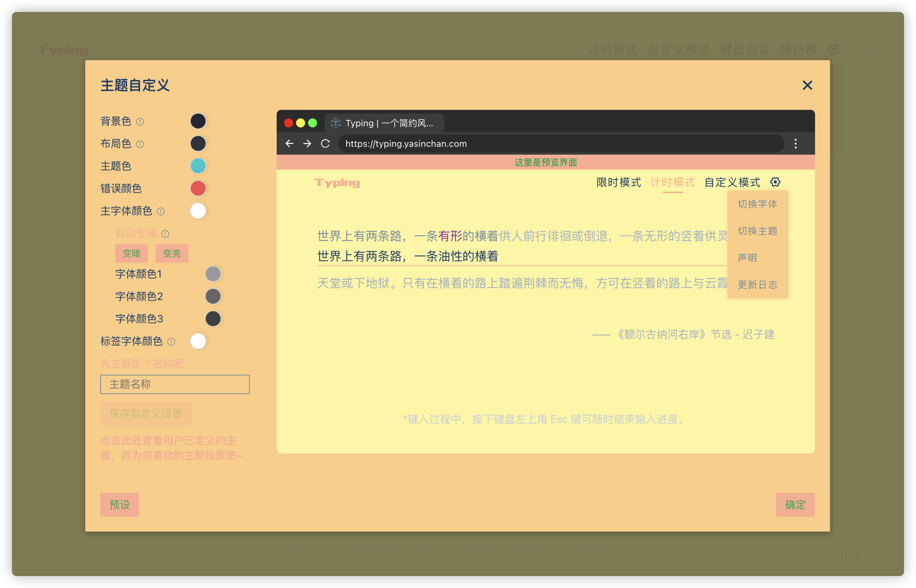Screen dimensions: 916x588
Task: Open the 错误颜色 red swatch
Action: tap(198, 188)
